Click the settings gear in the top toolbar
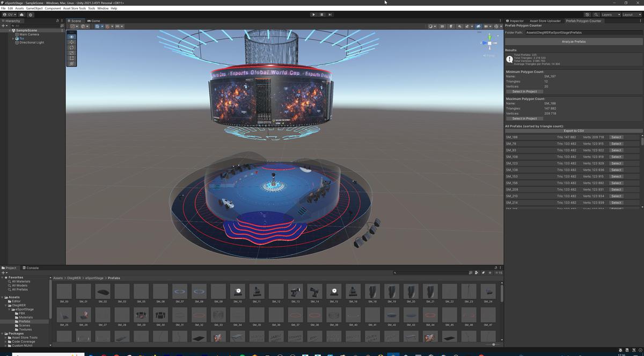 [31, 14]
